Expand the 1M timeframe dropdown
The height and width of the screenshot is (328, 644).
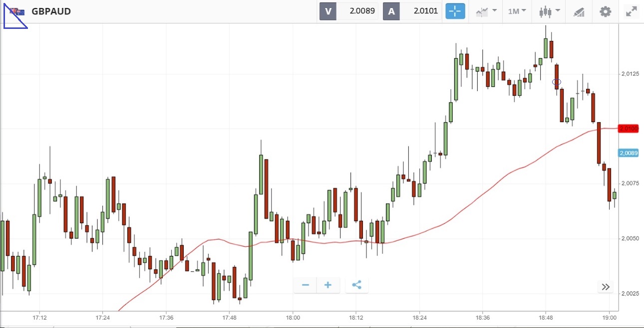(517, 11)
